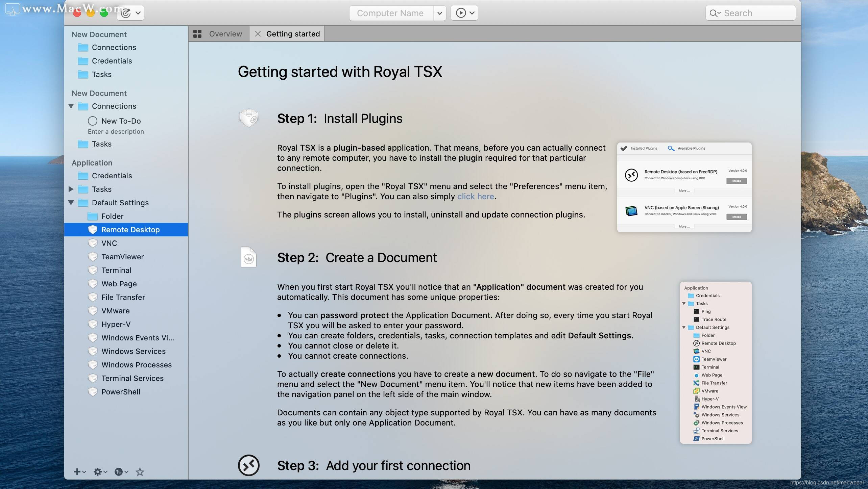This screenshot has width=868, height=489.
Task: Click the Install Plugins step icon
Action: point(249,118)
